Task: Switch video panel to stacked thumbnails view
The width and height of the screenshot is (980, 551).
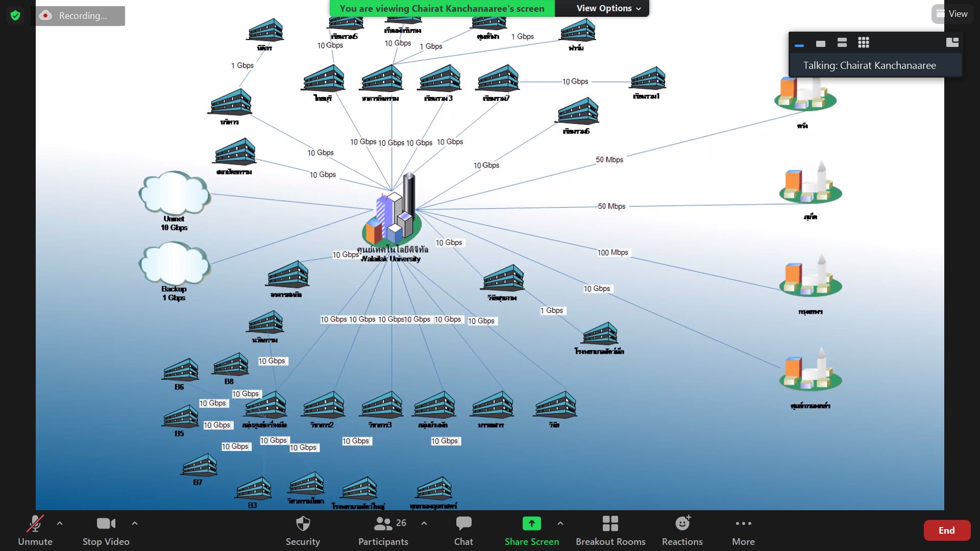Action: [x=842, y=43]
